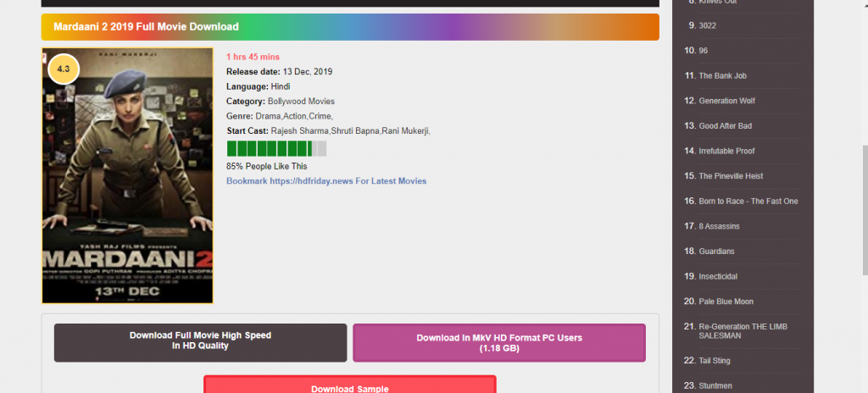Image resolution: width=868 pixels, height=393 pixels.
Task: Click the 85% People Like This text
Action: (x=267, y=166)
